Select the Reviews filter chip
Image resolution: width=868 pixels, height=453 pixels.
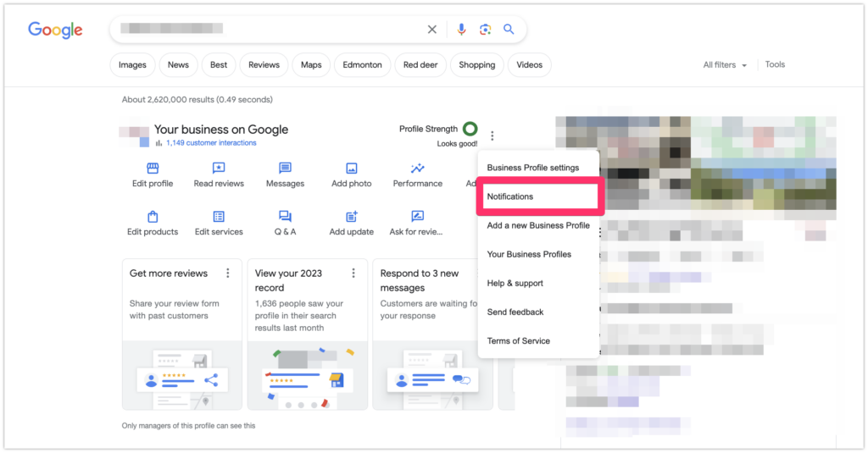(264, 64)
